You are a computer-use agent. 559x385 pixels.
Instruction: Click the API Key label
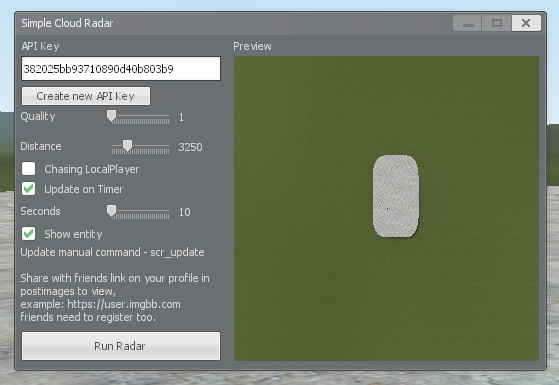[x=40, y=46]
